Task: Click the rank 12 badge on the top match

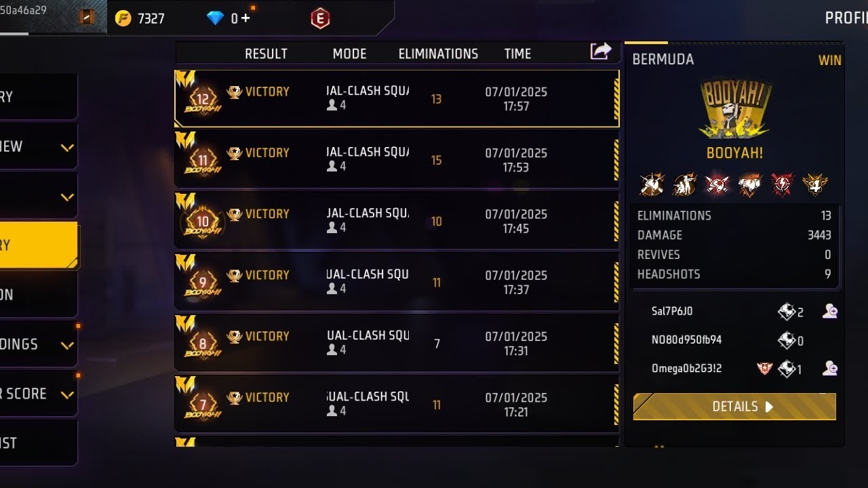Action: coord(202,99)
